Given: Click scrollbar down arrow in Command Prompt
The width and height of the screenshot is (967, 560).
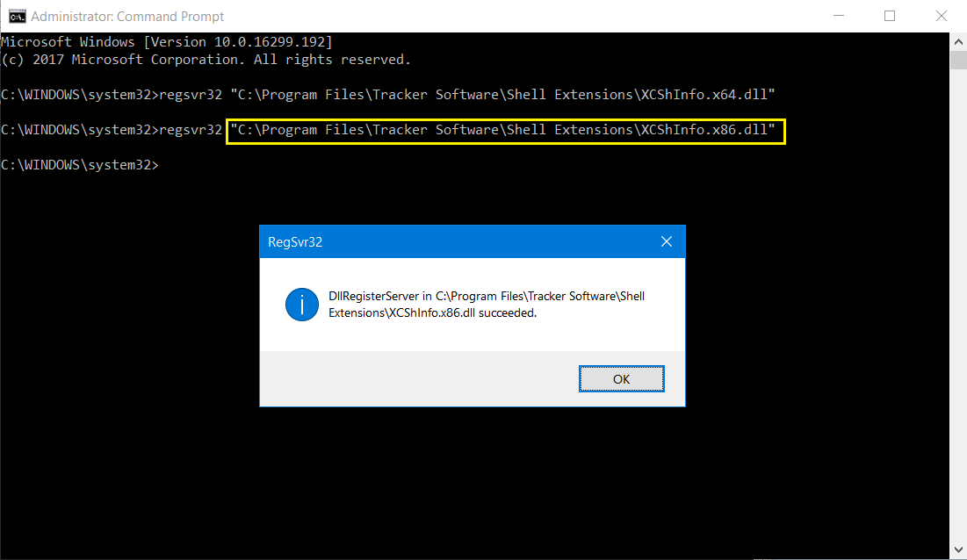Looking at the screenshot, I should (x=957, y=549).
